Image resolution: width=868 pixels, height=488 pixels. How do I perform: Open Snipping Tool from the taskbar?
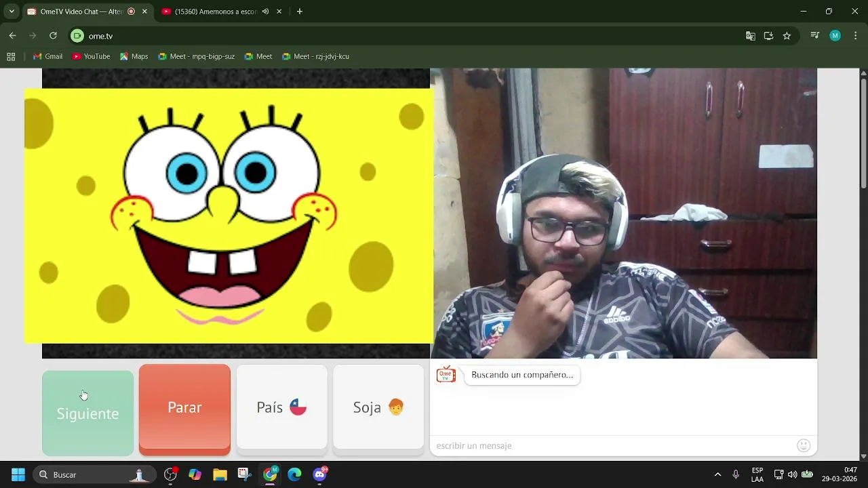click(245, 474)
